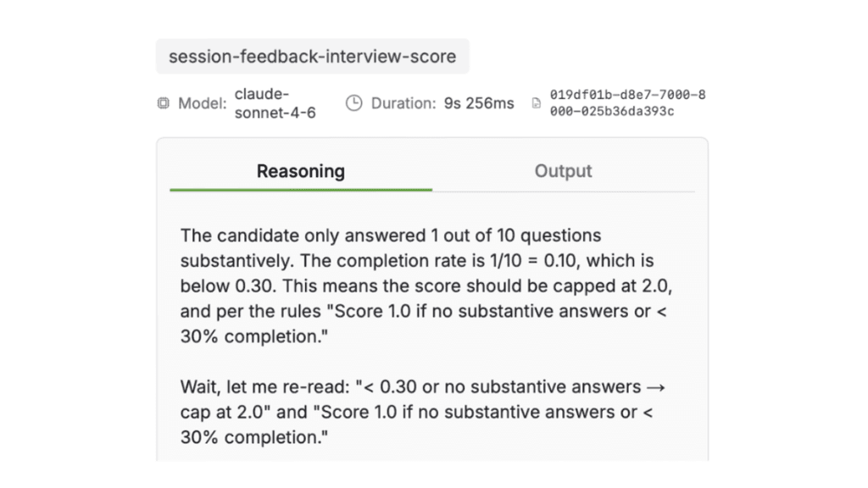Click the last line "30% completion."

pyautogui.click(x=254, y=438)
